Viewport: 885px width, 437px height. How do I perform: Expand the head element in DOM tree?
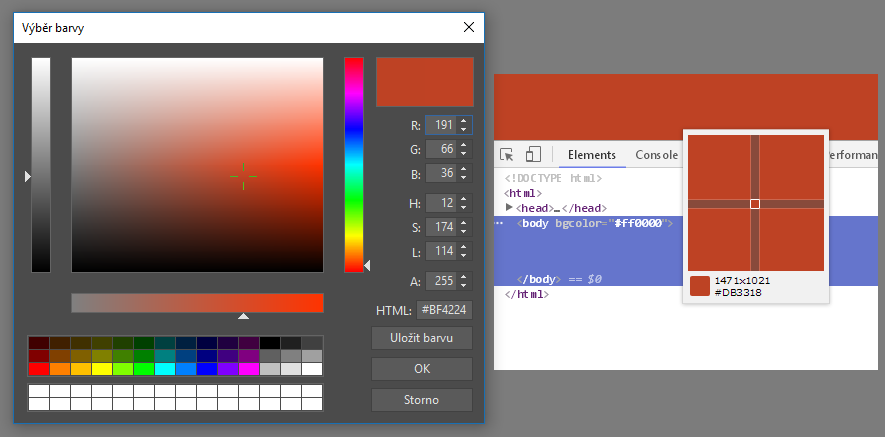click(x=510, y=207)
